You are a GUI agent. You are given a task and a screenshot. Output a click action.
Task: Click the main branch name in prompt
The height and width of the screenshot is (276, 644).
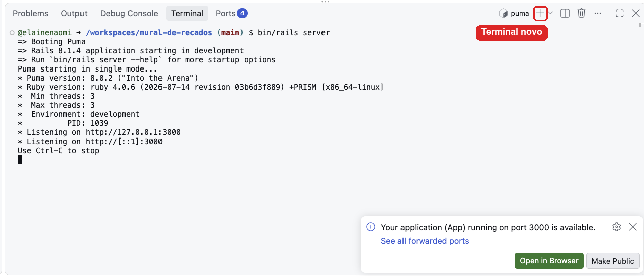point(230,33)
